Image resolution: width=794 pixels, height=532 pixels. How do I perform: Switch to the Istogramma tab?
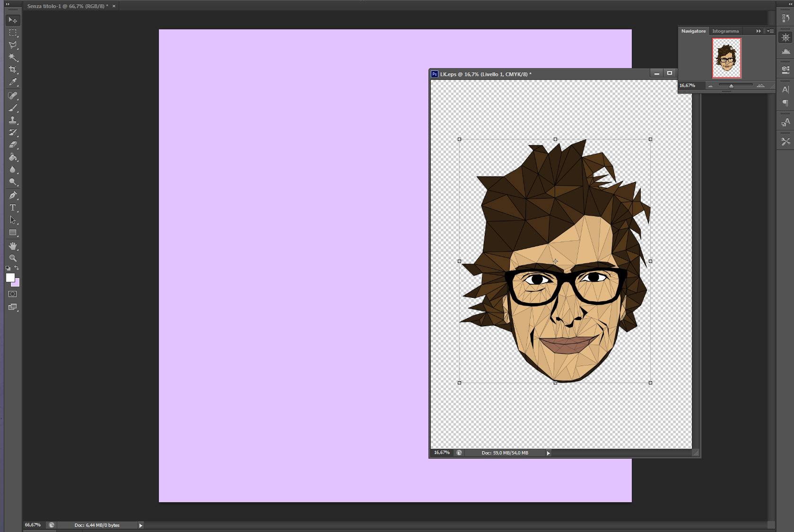pos(725,31)
